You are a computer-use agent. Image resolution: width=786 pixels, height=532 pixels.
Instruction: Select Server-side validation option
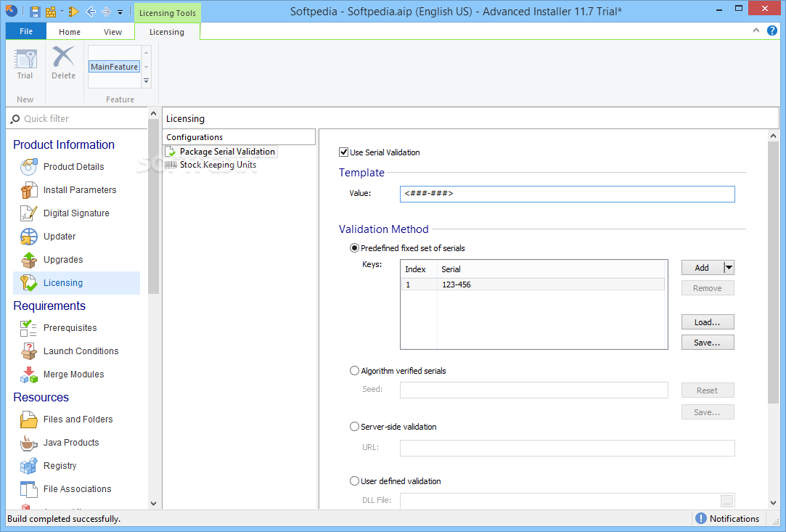pyautogui.click(x=354, y=427)
